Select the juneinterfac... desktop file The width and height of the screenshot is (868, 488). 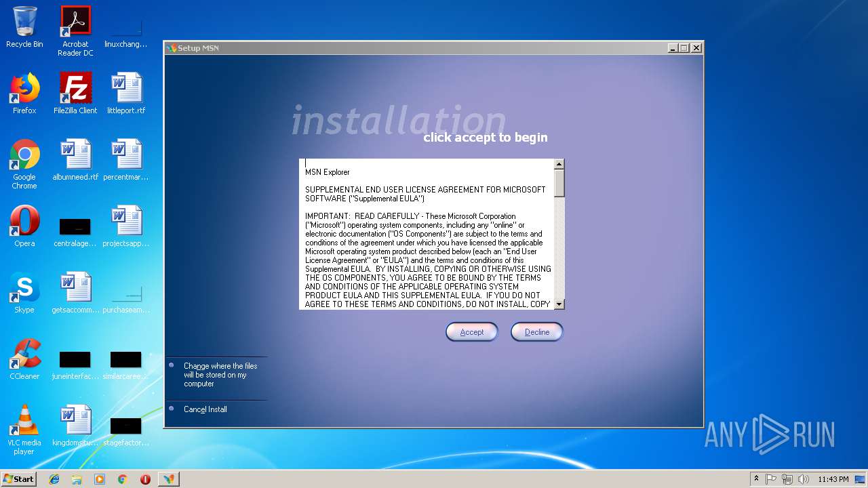click(75, 365)
